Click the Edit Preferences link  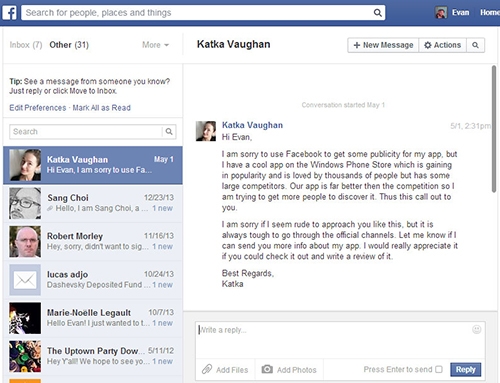point(38,108)
